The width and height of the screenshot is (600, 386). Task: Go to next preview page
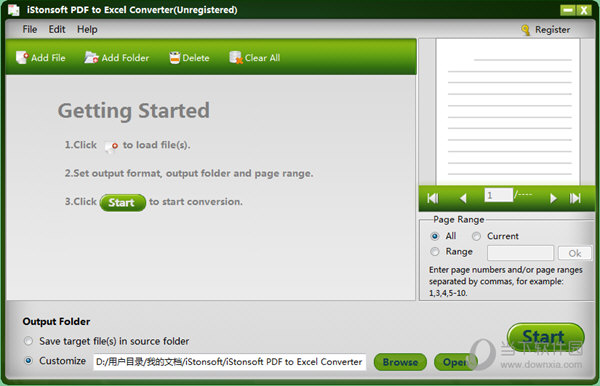pyautogui.click(x=553, y=198)
